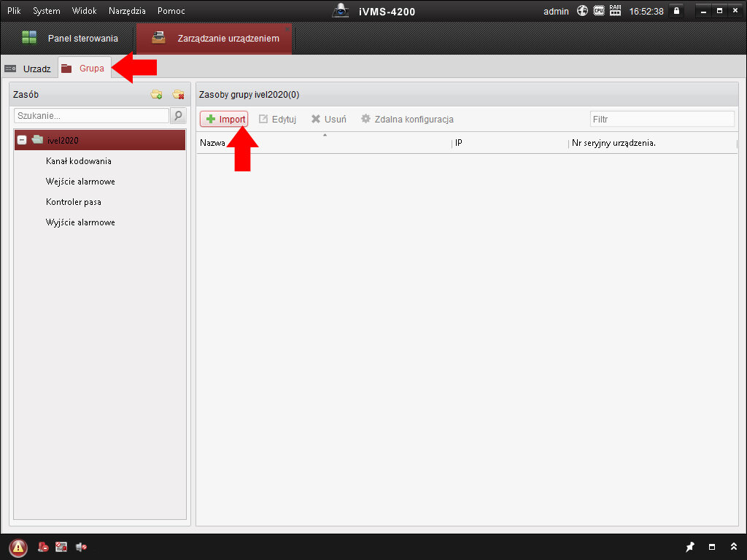Click the globe network icon
This screenshot has width=747, height=560.
(x=582, y=11)
